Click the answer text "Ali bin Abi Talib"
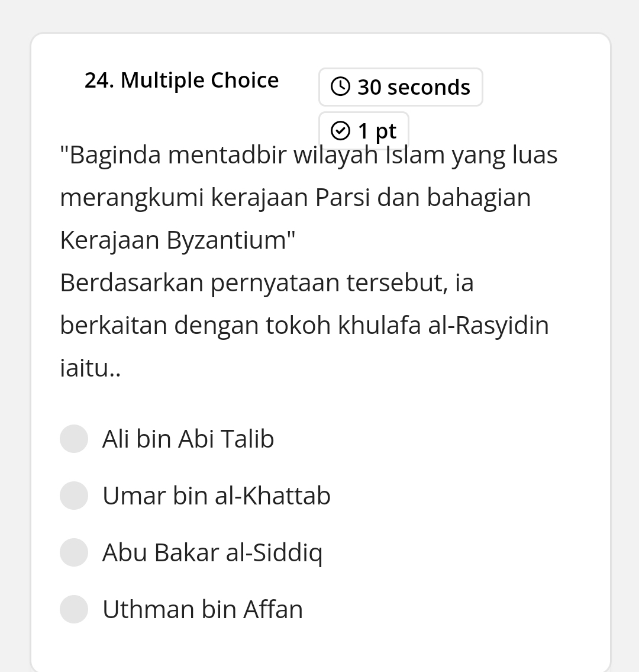639x672 pixels. (x=188, y=439)
